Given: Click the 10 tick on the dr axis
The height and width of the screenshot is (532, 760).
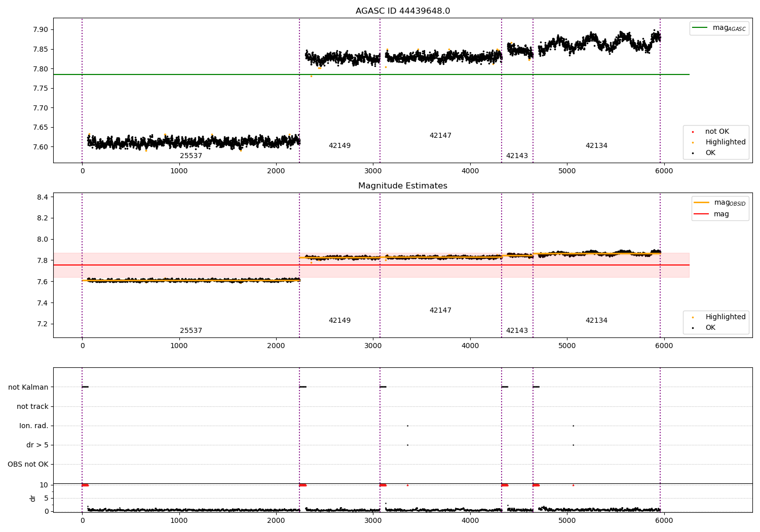Looking at the screenshot, I should [x=44, y=485].
